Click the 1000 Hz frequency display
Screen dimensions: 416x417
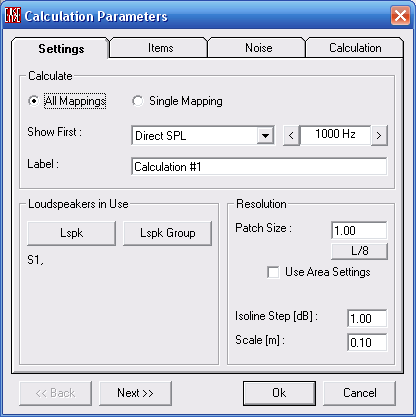pyautogui.click(x=335, y=135)
